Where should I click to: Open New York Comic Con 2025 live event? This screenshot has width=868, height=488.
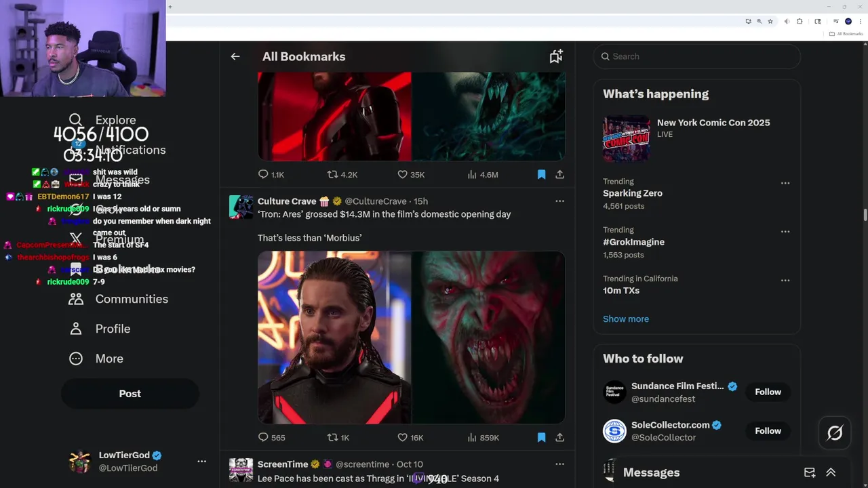tap(713, 123)
